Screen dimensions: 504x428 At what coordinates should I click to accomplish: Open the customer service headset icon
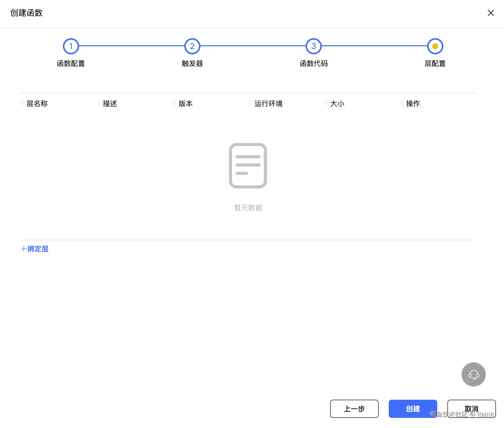click(x=473, y=374)
